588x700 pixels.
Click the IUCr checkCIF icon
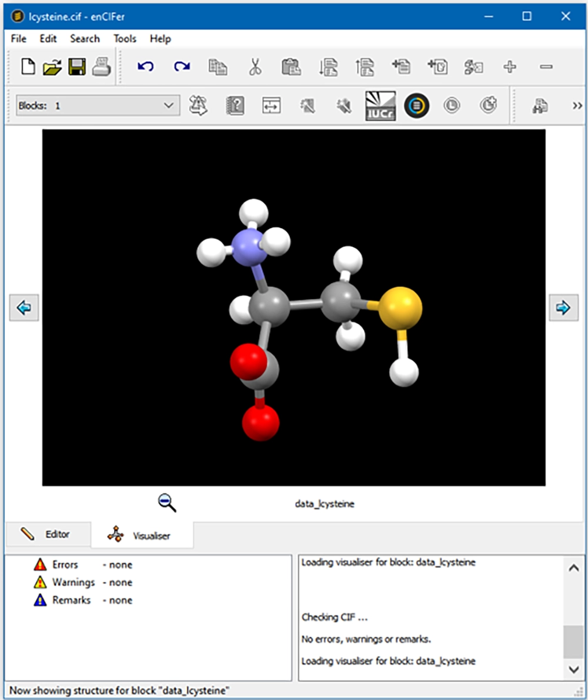380,106
